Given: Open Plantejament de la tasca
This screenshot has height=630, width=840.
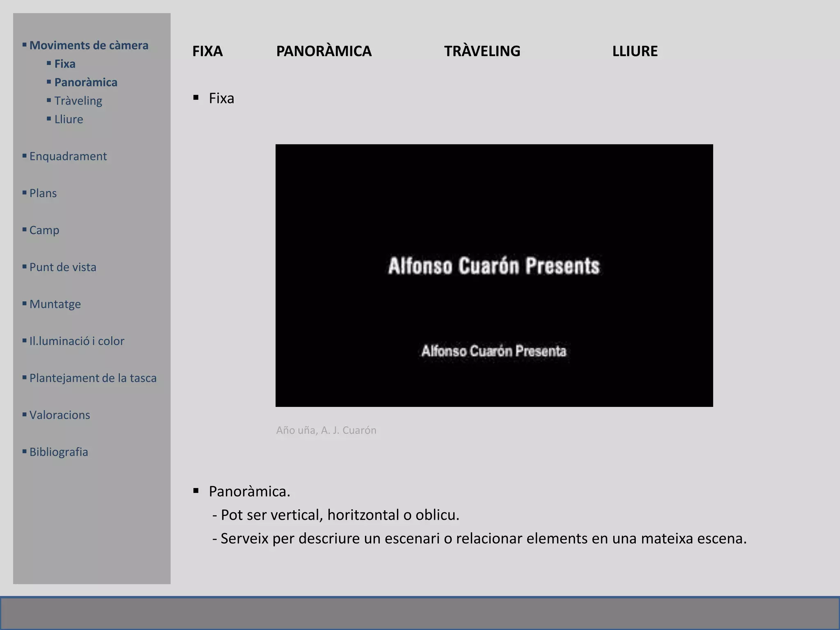Looking at the screenshot, I should pos(93,378).
